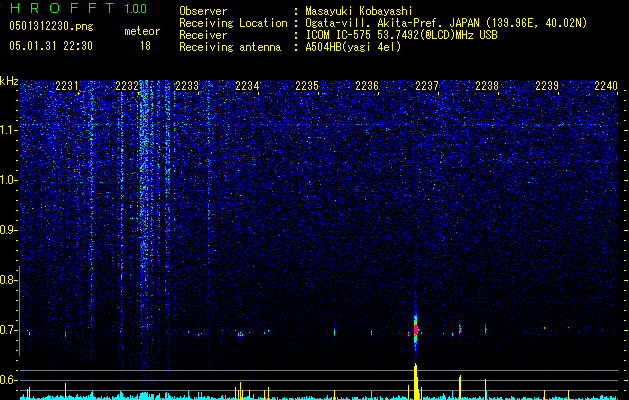Screen dimensions: 629x400
Task: Click the Receiving Location label
Action: coord(233,23)
